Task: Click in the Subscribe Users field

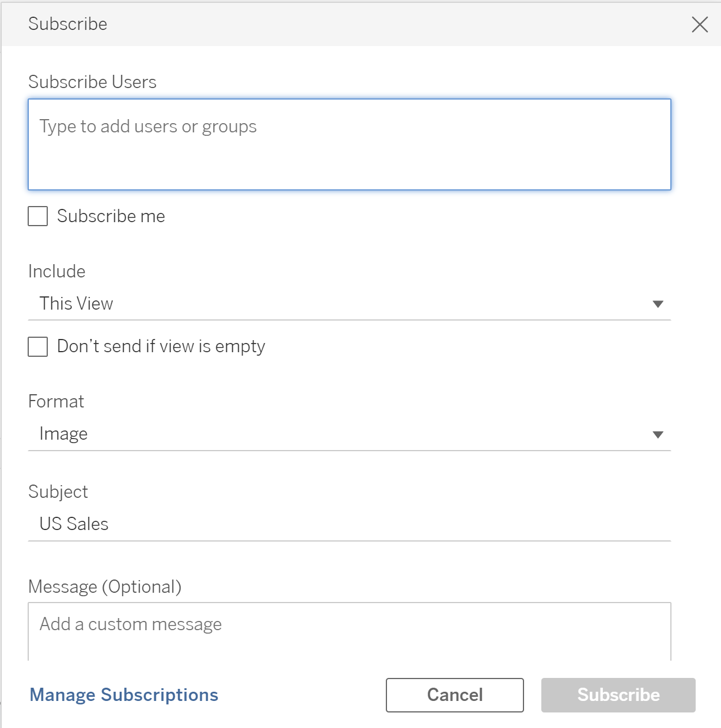Action: pos(349,144)
